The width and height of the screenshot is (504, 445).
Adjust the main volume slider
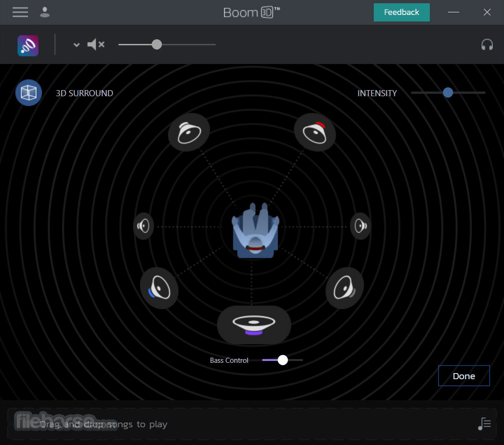(167, 44)
